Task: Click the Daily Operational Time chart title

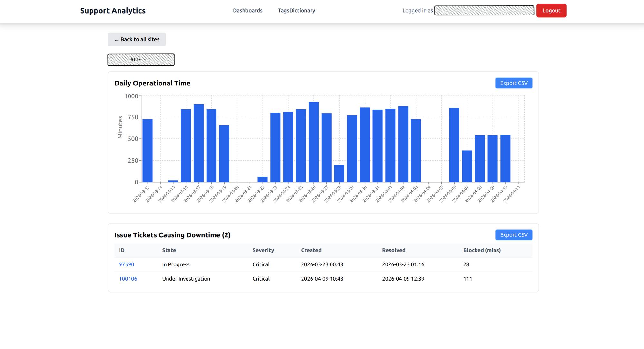Action: point(152,83)
